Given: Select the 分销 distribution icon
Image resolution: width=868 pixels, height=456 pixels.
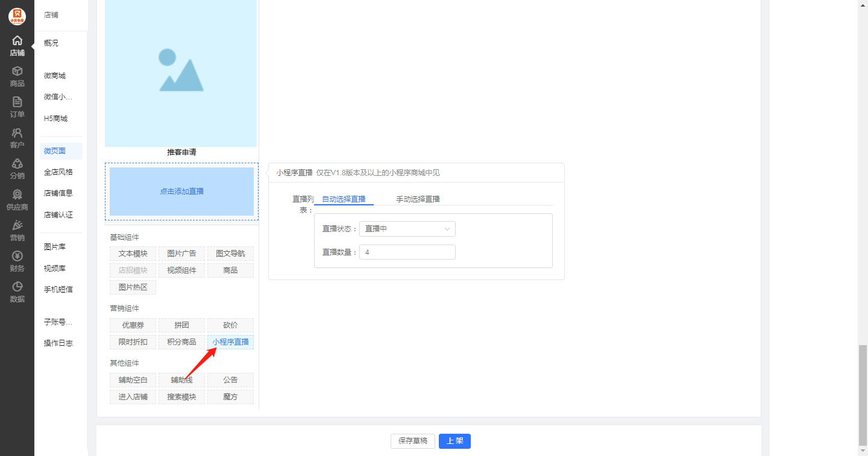Looking at the screenshot, I should click(x=17, y=169).
